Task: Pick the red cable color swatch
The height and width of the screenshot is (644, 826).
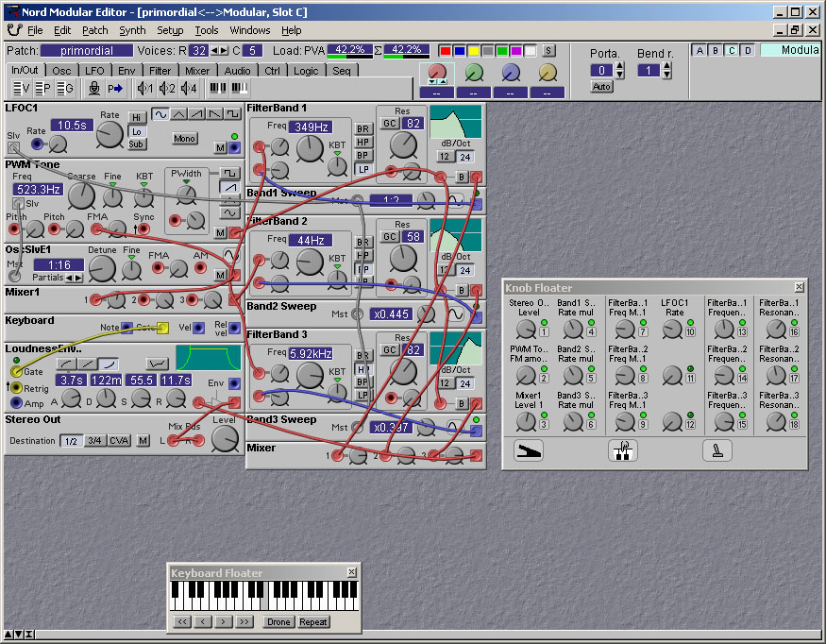Action: (446, 50)
